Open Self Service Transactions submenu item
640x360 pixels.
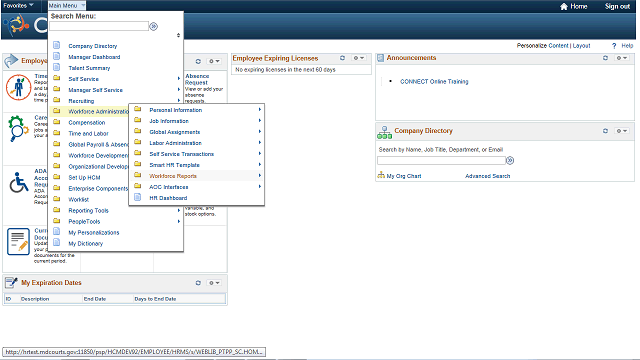[x=182, y=154]
